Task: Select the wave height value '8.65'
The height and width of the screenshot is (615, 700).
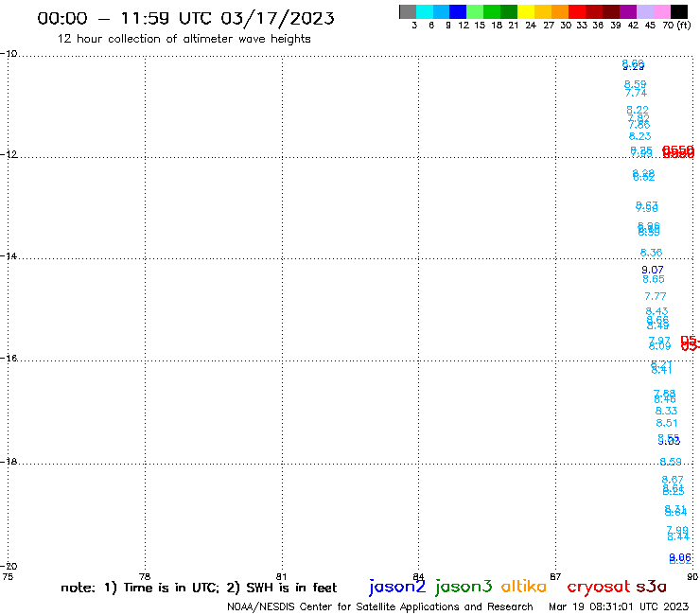Action: [654, 279]
